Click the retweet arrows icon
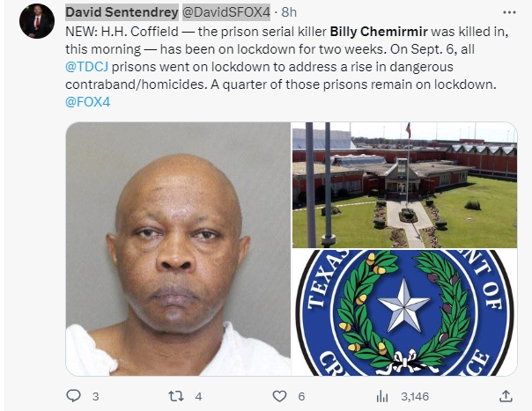 click(176, 396)
